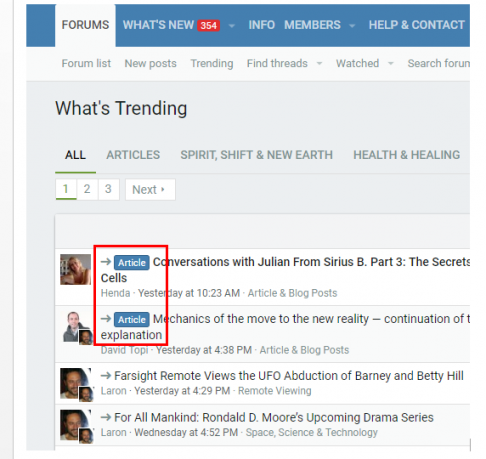
Task: Expand the Watched dropdown arrow
Action: pyautogui.click(x=391, y=63)
